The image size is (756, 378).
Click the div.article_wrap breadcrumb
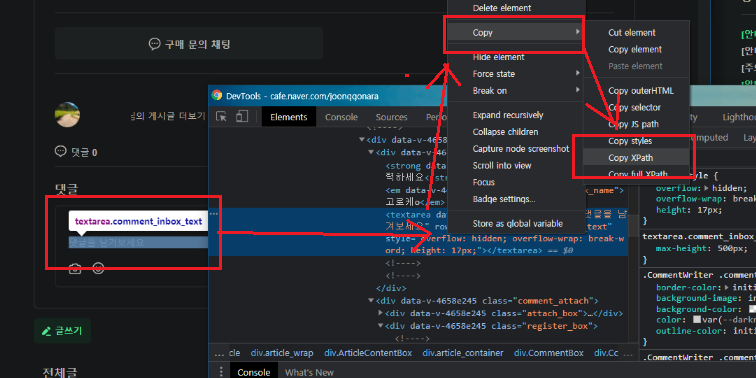coord(282,353)
